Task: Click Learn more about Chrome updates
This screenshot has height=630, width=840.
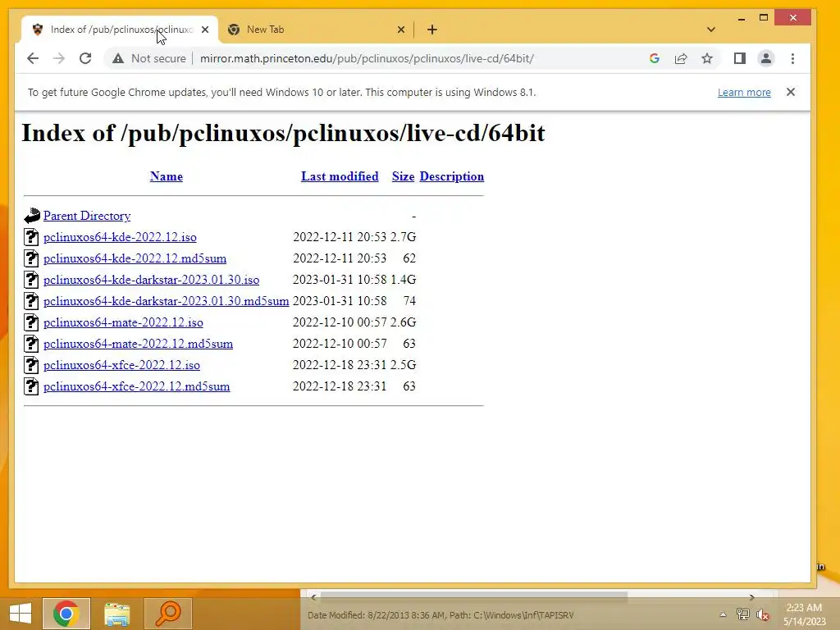Action: (x=744, y=92)
